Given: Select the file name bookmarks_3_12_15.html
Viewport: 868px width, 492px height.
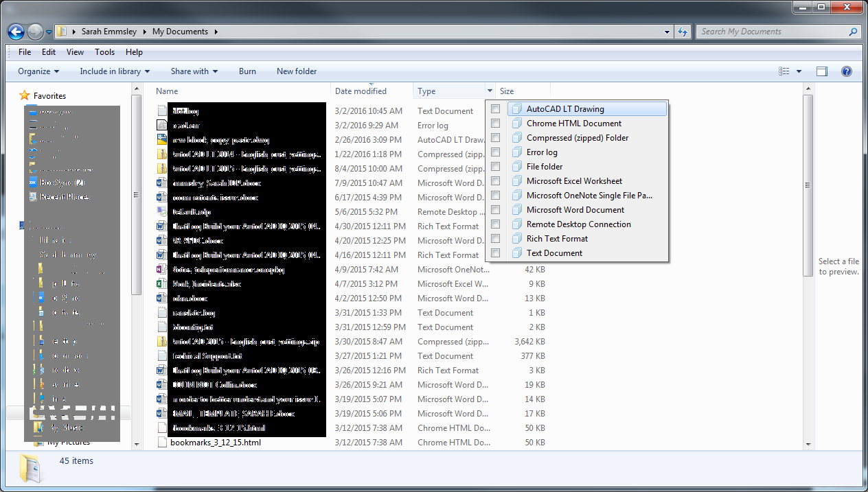Looking at the screenshot, I should tap(216, 443).
